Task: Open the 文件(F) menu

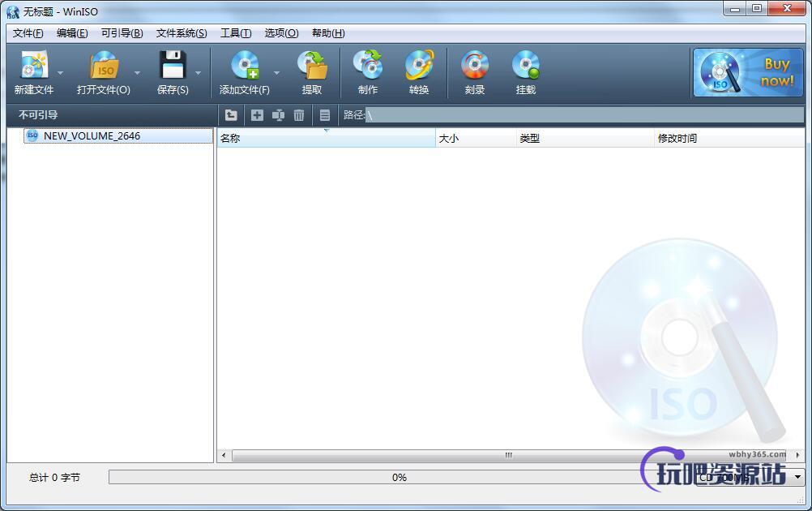Action: coord(28,33)
